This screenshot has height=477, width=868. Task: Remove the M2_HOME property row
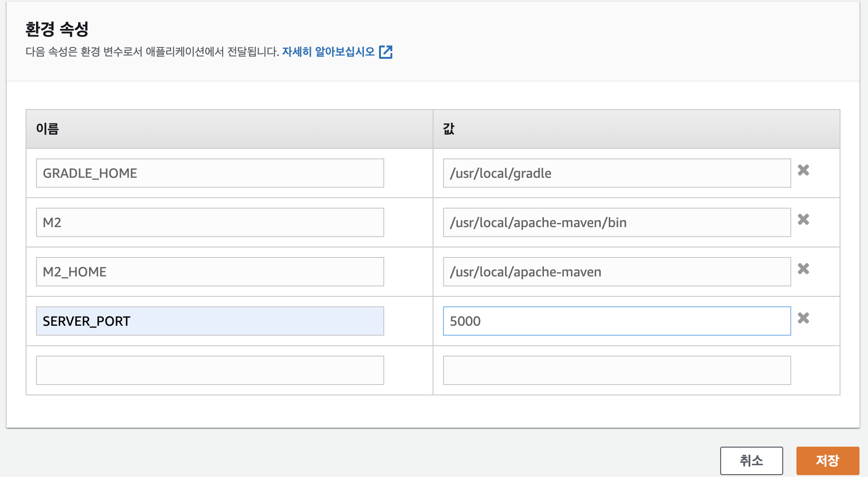pyautogui.click(x=803, y=269)
